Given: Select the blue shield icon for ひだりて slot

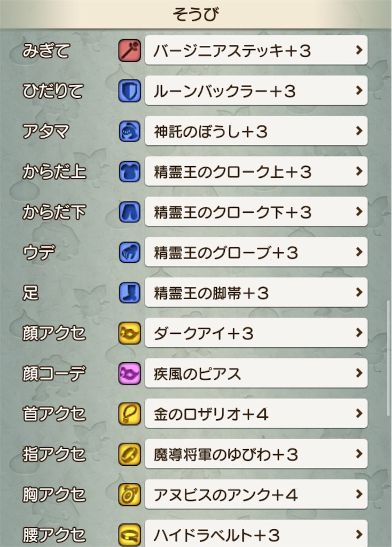Looking at the screenshot, I should coord(130,91).
